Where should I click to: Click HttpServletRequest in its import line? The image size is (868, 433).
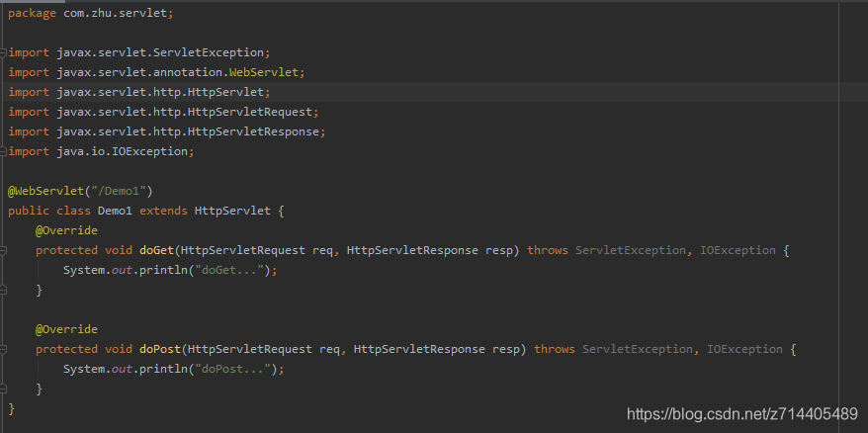click(x=250, y=112)
